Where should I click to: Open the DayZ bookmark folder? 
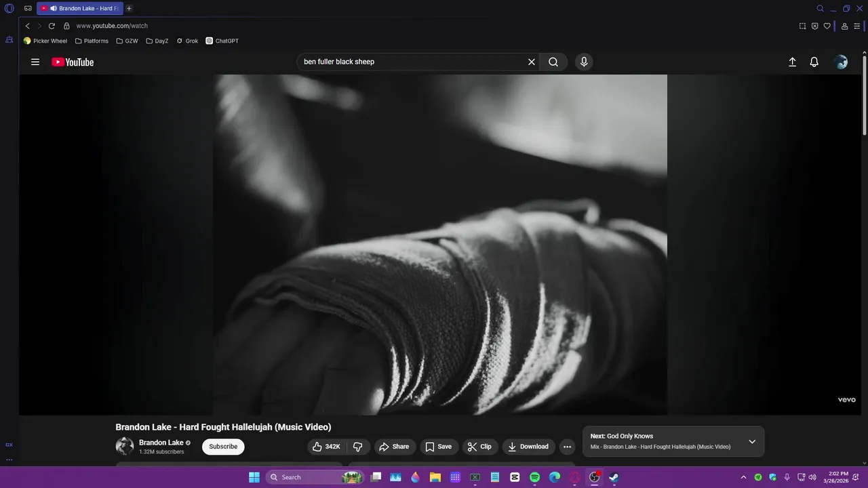point(157,41)
